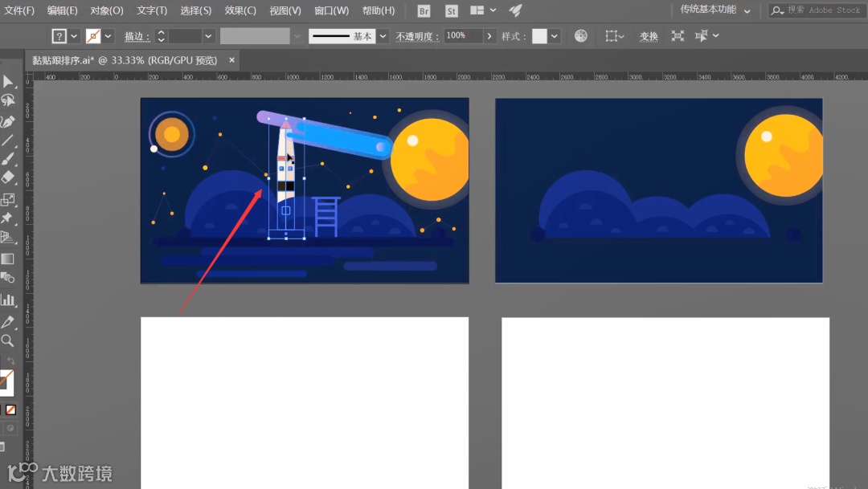This screenshot has width=868, height=489.
Task: Select the Eyedropper tool
Action: point(8,322)
